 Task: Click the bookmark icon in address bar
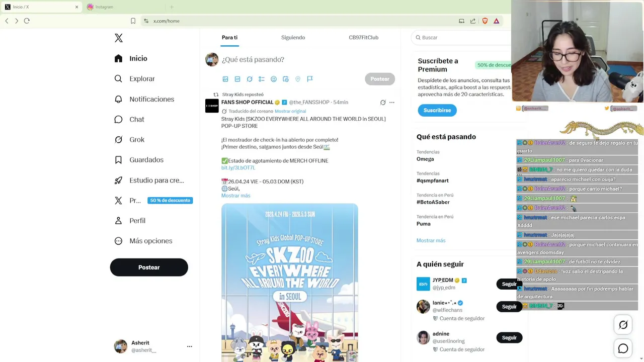coord(133,21)
